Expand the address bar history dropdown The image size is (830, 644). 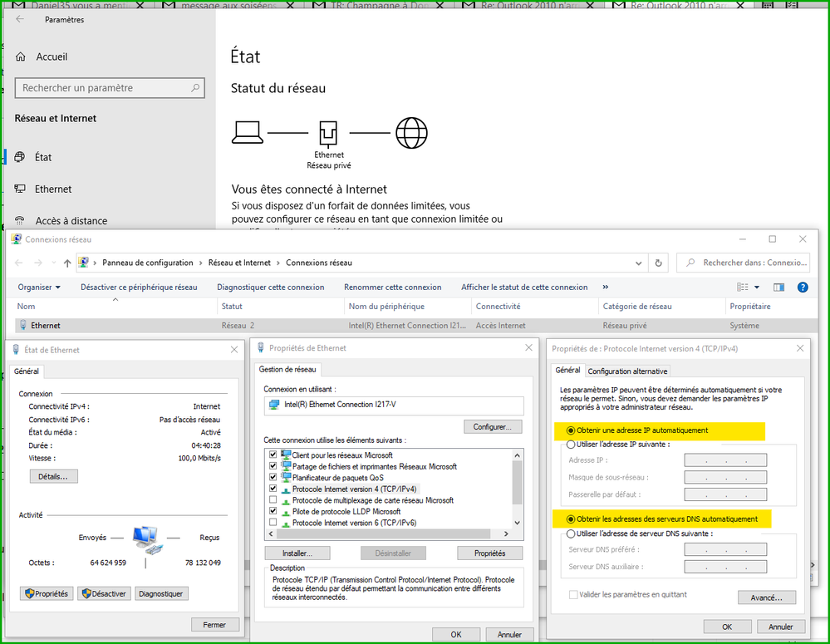point(638,263)
